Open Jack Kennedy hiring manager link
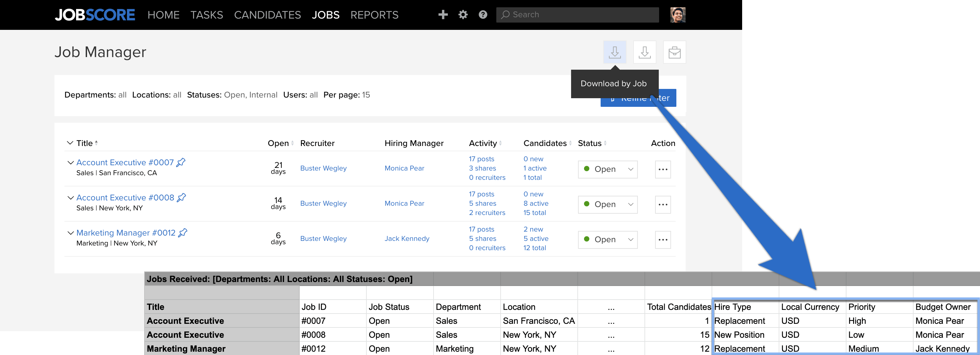Viewport: 980px width, 355px height. tap(407, 238)
